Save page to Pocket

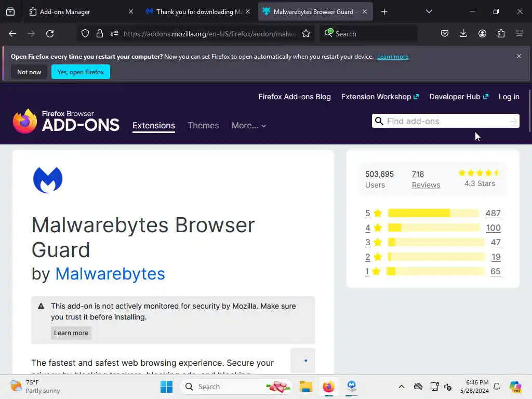(445, 34)
